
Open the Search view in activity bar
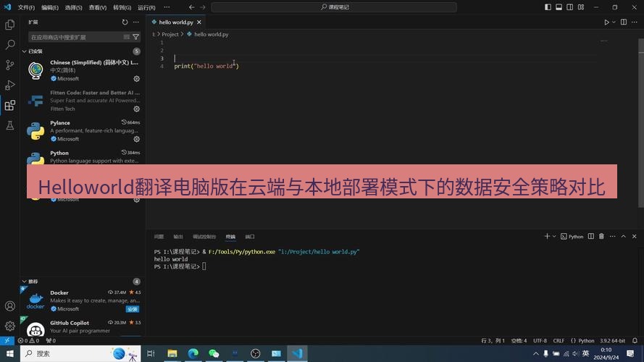point(10,45)
